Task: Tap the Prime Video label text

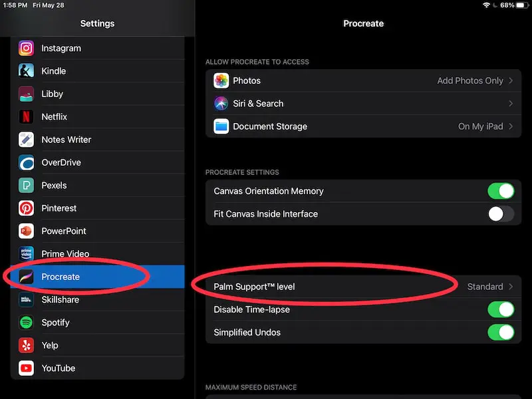Action: coord(65,254)
